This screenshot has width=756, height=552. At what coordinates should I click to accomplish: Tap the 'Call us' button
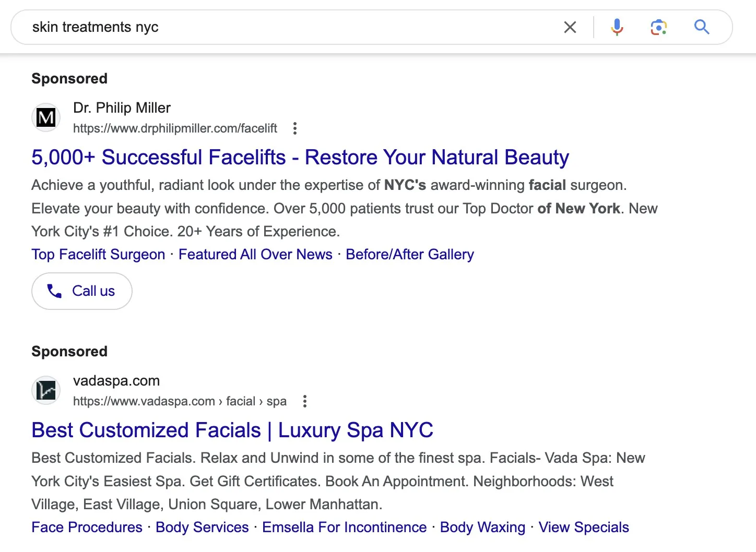click(82, 291)
